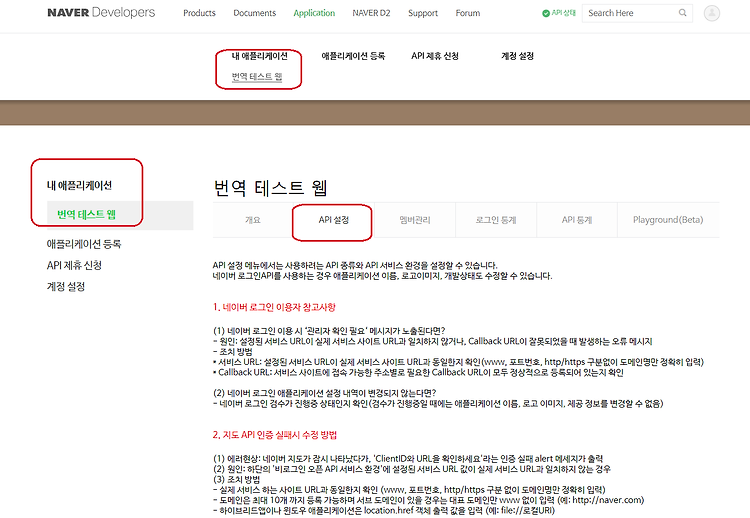Go to NAVER D2
The image size is (750, 518).
coord(371,13)
